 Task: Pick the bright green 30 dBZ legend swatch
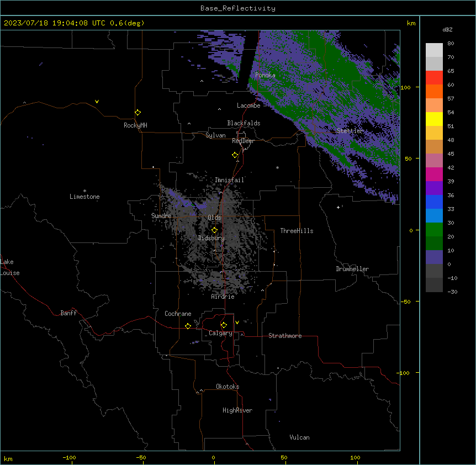coord(434,230)
